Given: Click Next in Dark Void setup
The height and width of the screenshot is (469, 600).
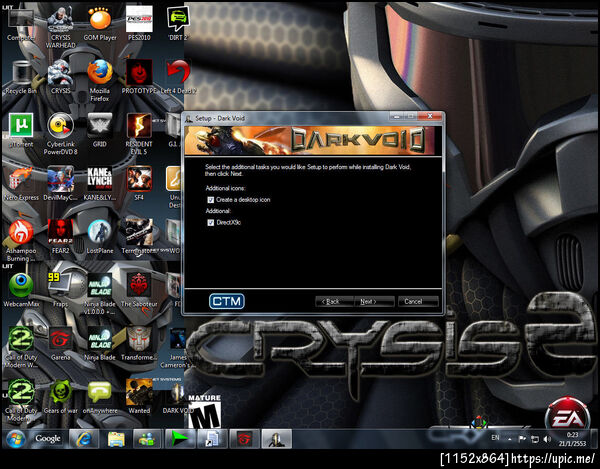Looking at the screenshot, I should (373, 301).
